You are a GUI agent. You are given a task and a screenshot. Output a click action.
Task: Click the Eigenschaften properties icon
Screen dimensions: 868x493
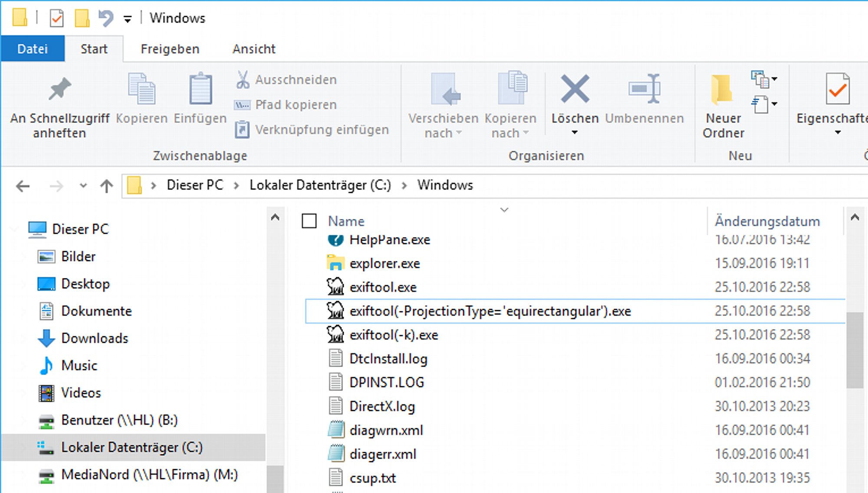838,89
